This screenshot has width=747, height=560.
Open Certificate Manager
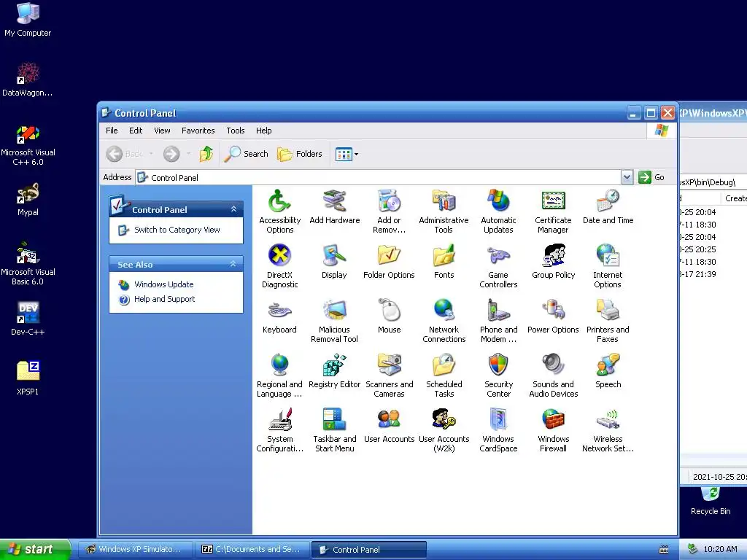(x=553, y=211)
